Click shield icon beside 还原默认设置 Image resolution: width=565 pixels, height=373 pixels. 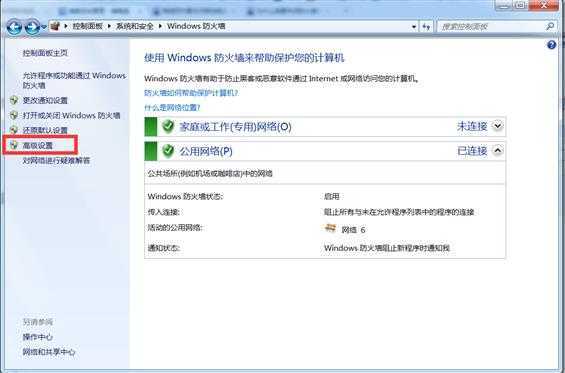click(14, 130)
